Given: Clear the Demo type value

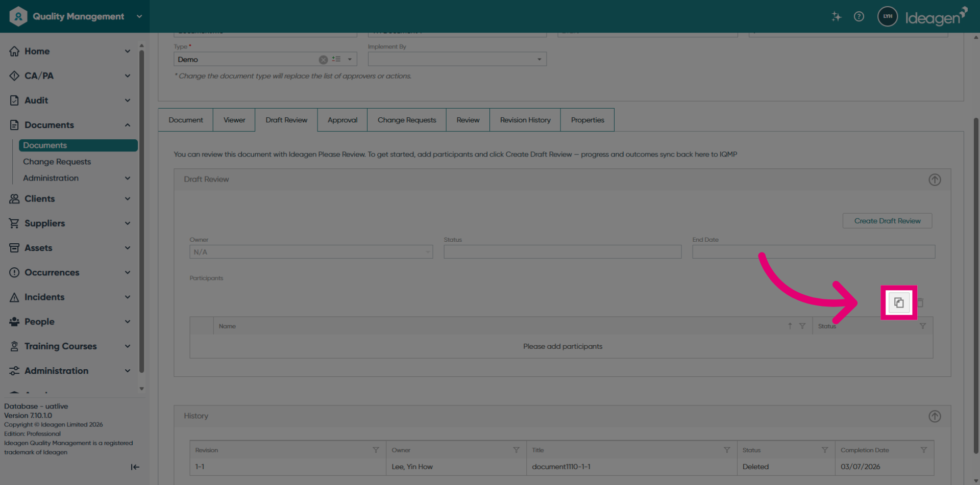Looking at the screenshot, I should (323, 60).
